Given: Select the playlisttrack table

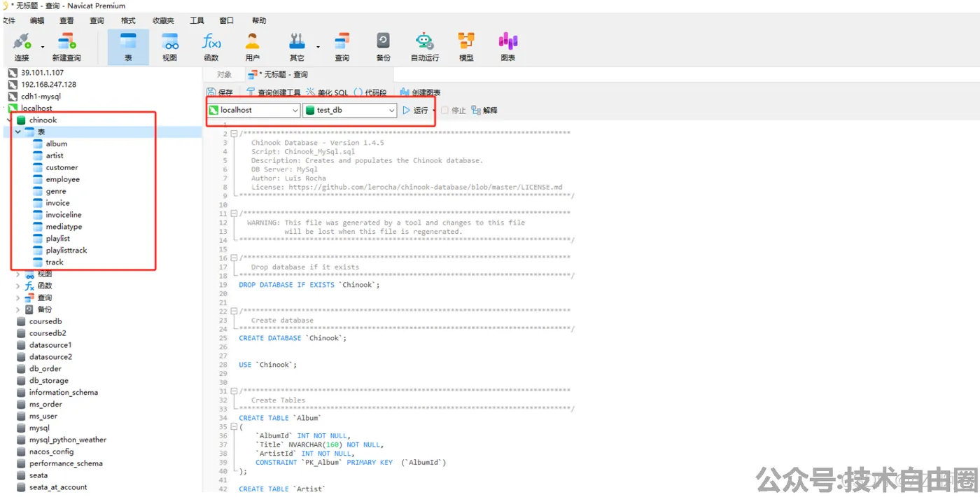Looking at the screenshot, I should click(66, 251).
